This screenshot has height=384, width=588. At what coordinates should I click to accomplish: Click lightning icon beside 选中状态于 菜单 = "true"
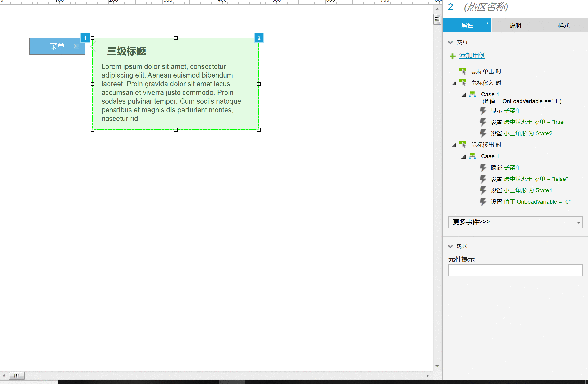click(483, 122)
